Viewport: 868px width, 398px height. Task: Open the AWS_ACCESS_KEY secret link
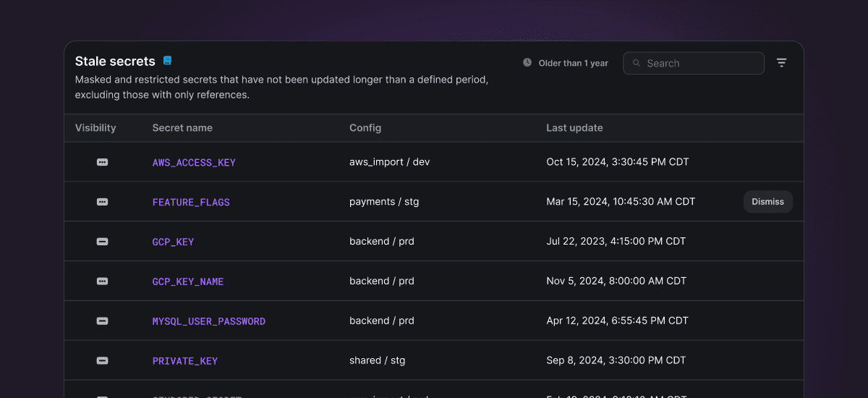point(194,163)
